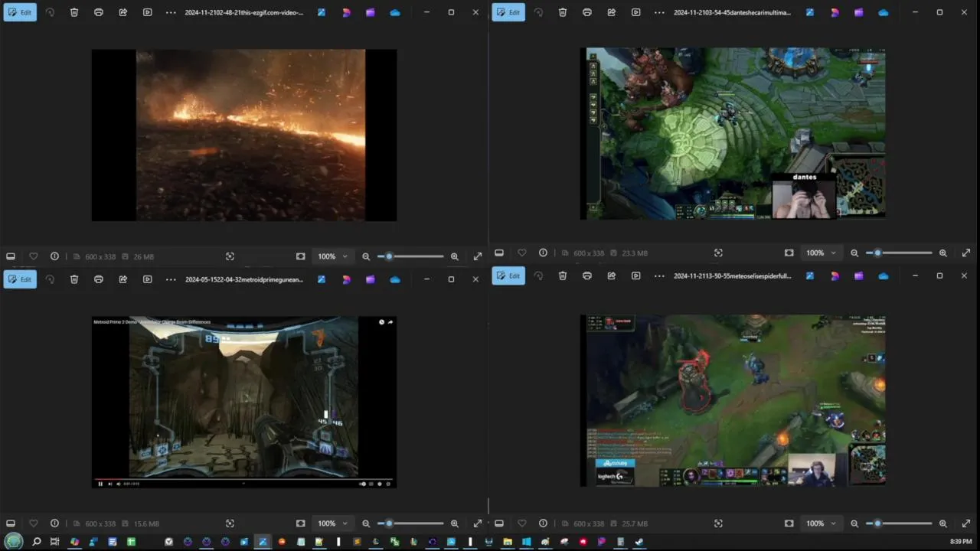Print the meteoselisespider image
The width and height of the screenshot is (980, 551).
click(x=587, y=275)
